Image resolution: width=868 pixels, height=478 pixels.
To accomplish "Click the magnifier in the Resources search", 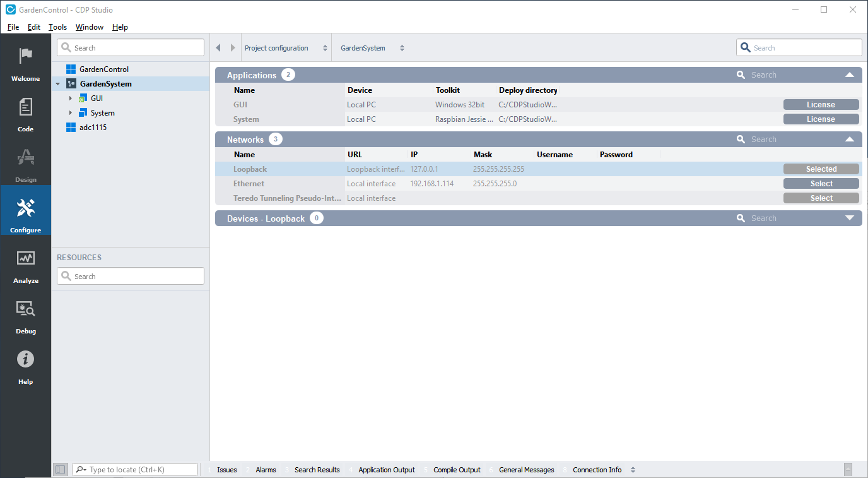I will pyautogui.click(x=66, y=277).
